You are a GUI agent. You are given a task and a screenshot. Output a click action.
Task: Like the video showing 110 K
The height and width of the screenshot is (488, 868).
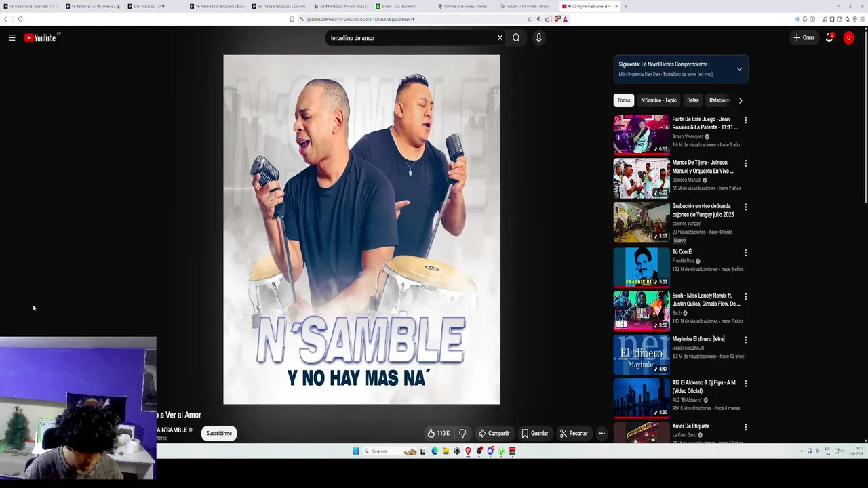pyautogui.click(x=438, y=433)
